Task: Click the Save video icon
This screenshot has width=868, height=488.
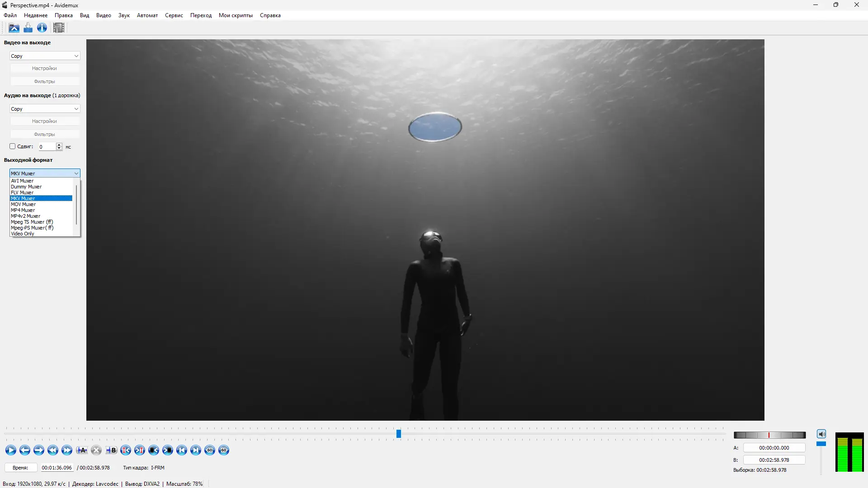Action: (28, 28)
